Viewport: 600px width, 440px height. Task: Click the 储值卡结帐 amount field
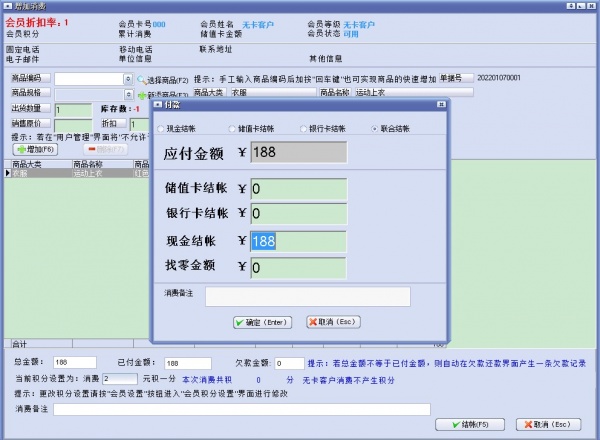pos(299,189)
